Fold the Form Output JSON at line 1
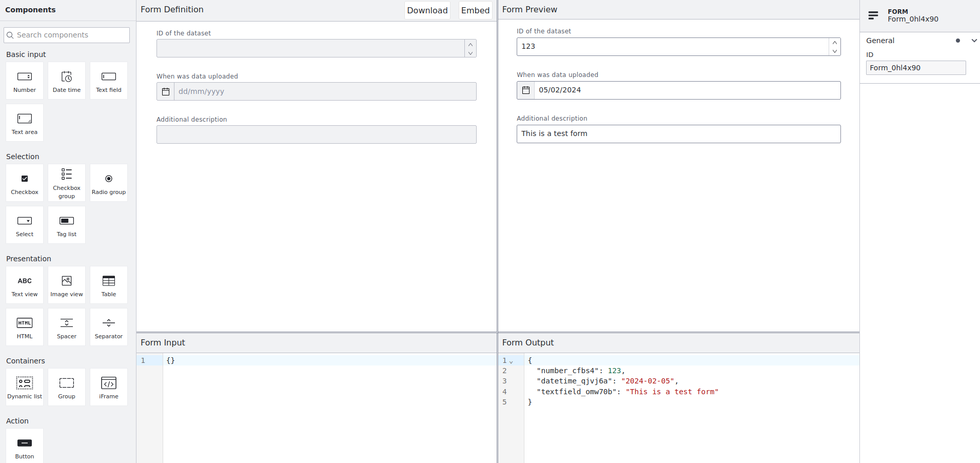 [x=511, y=361]
